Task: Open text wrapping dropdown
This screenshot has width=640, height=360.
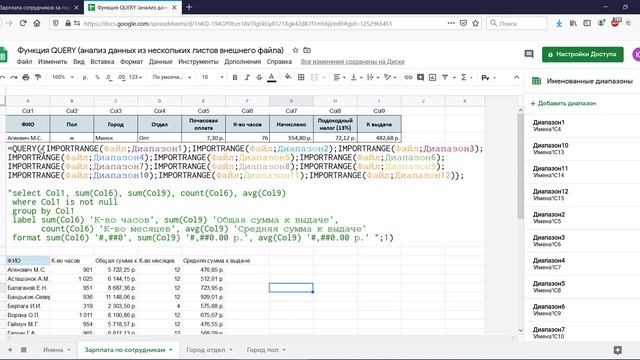Action: 373,77
